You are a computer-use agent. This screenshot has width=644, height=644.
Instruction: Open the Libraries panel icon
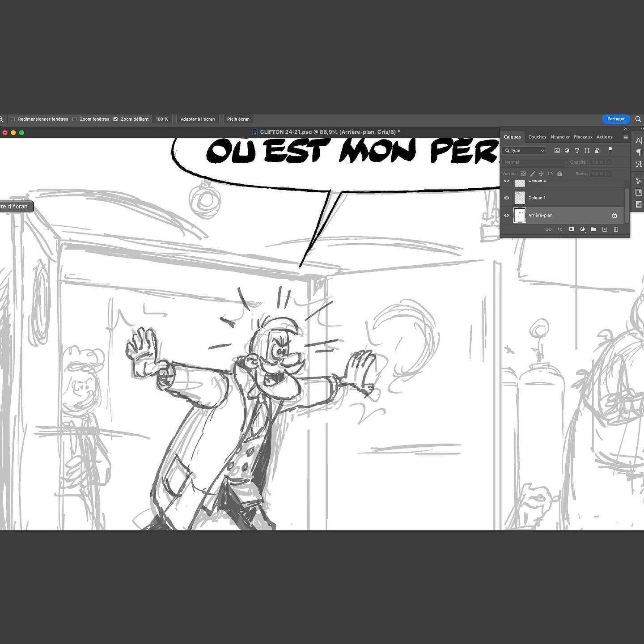click(x=639, y=192)
